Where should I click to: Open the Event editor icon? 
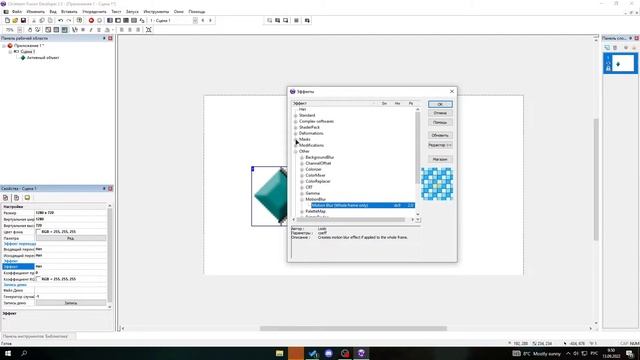tap(126, 20)
